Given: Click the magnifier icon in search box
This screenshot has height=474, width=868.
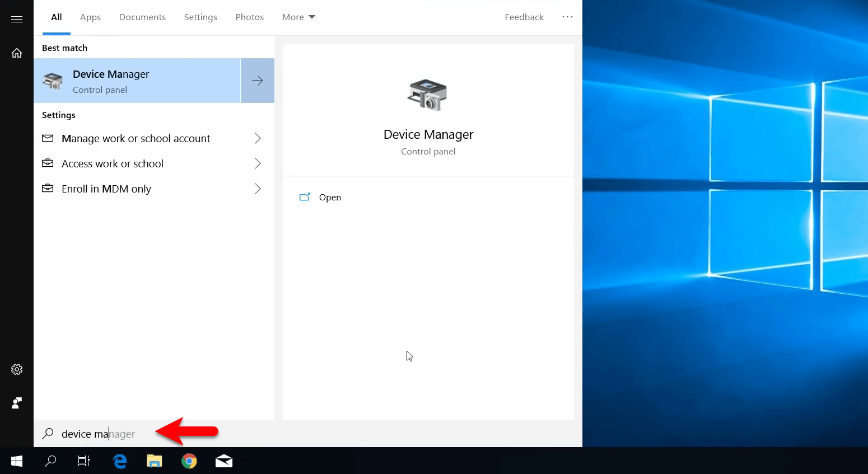Looking at the screenshot, I should 48,434.
